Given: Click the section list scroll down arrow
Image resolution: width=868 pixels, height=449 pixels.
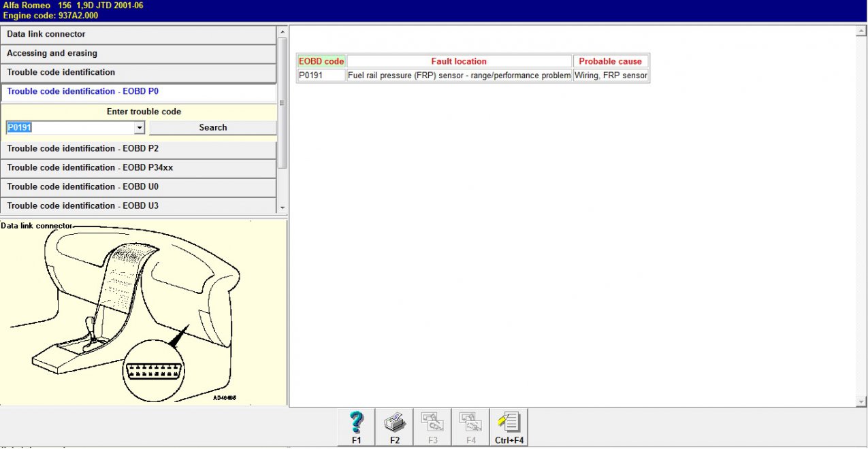Looking at the screenshot, I should click(283, 208).
